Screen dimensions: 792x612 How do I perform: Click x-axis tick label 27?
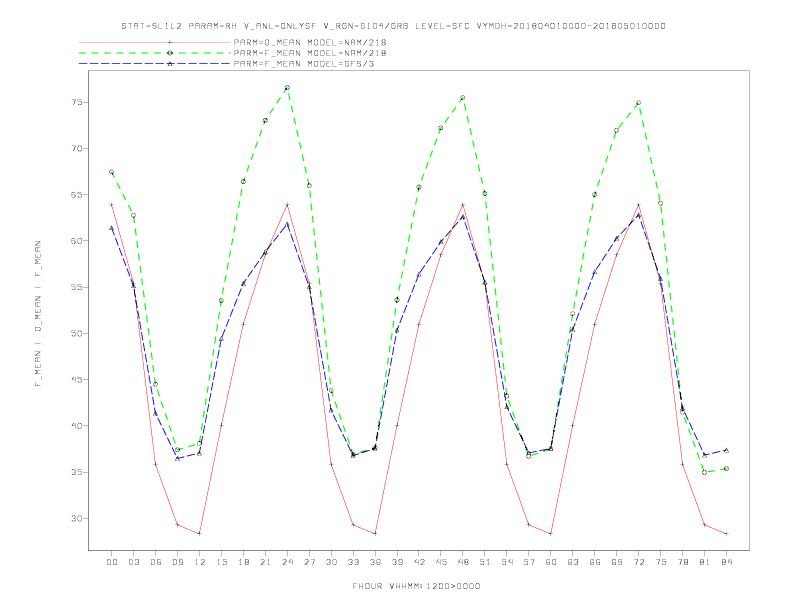pos(309,562)
